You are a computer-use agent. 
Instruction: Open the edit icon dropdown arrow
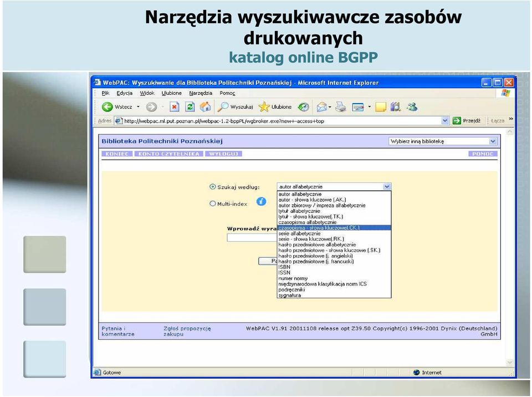tap(369, 108)
